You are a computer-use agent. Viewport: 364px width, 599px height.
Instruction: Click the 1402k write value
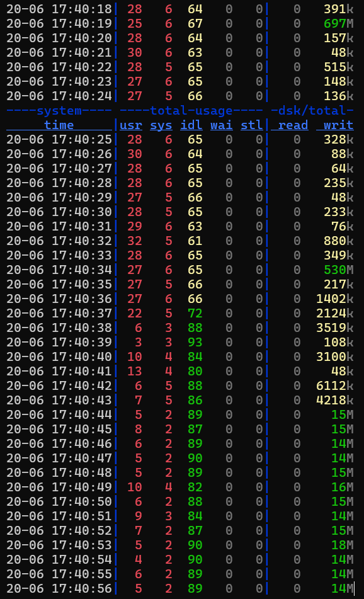click(x=334, y=299)
